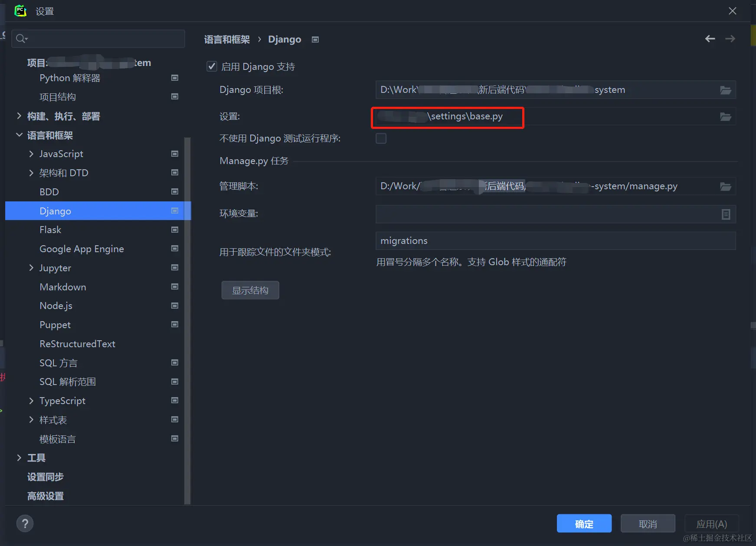Navigate forward with the right arrow

730,39
